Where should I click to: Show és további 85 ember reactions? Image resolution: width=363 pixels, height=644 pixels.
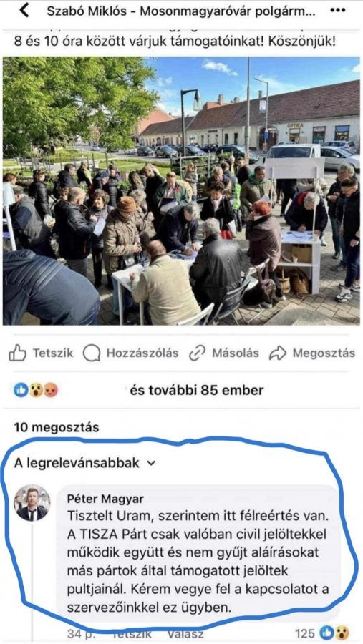[197, 390]
